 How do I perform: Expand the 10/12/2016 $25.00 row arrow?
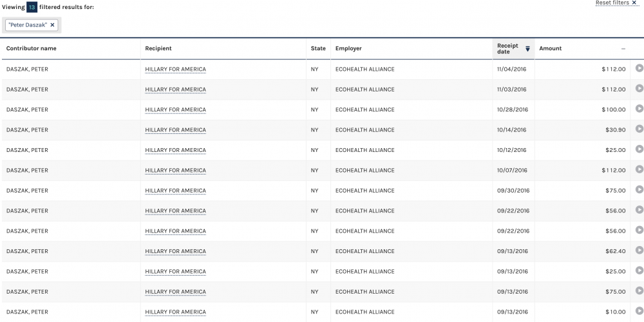(639, 149)
